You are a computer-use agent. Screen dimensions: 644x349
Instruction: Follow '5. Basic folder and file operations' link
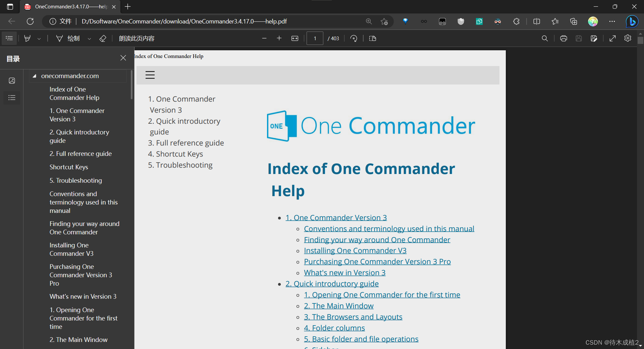point(361,339)
